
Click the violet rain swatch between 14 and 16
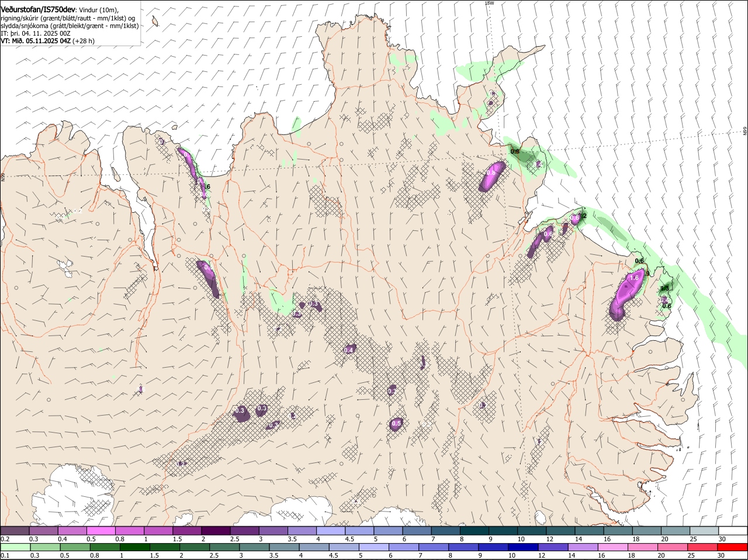pyautogui.click(x=583, y=547)
